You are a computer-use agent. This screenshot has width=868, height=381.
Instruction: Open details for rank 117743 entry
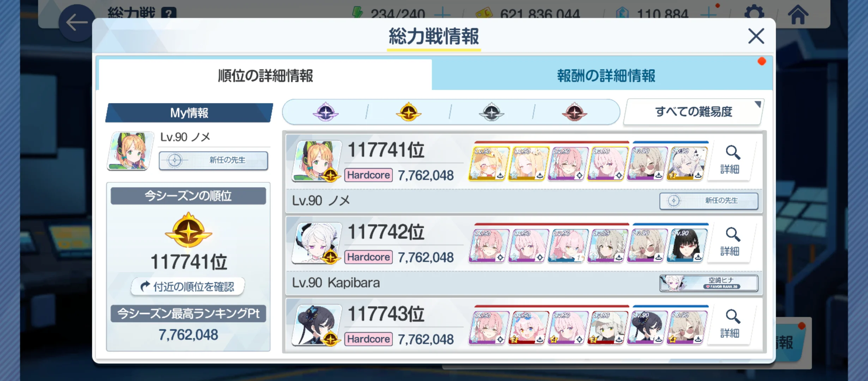point(730,325)
